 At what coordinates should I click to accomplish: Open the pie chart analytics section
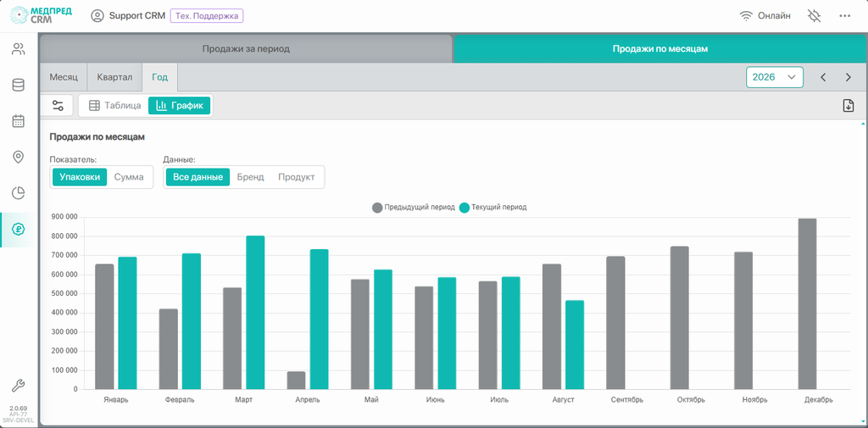pyautogui.click(x=19, y=193)
